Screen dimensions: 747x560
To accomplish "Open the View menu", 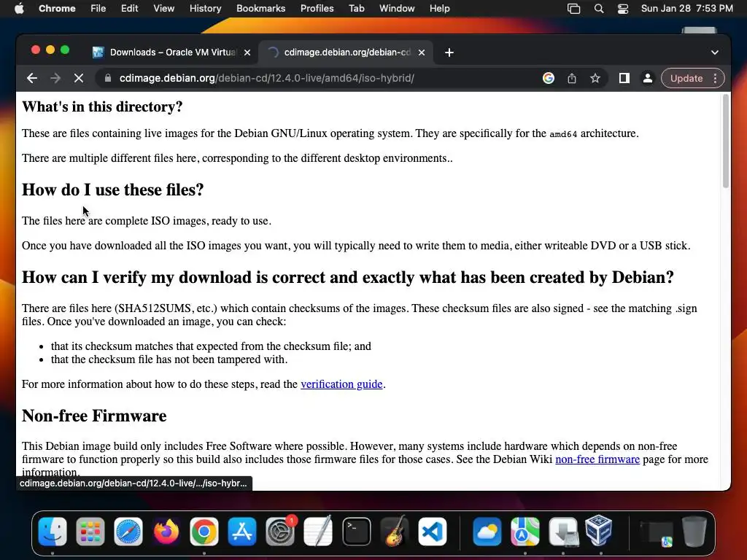I will [164, 8].
